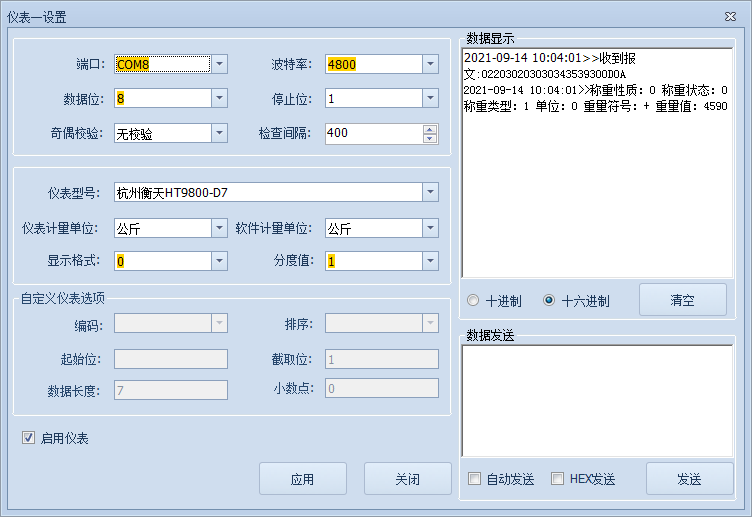This screenshot has height=517, width=752.
Task: Open the 端口 COM8 dropdown
Action: click(x=219, y=64)
